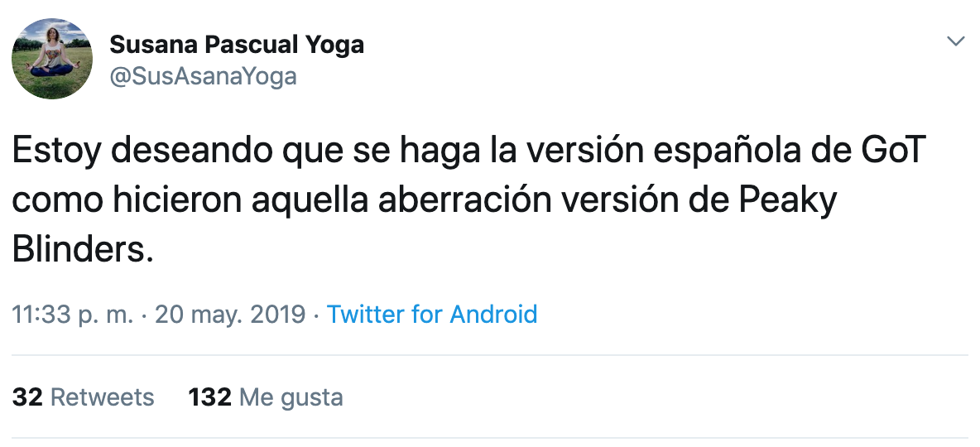Click the bold number 32
The height and width of the screenshot is (447, 980).
(27, 397)
